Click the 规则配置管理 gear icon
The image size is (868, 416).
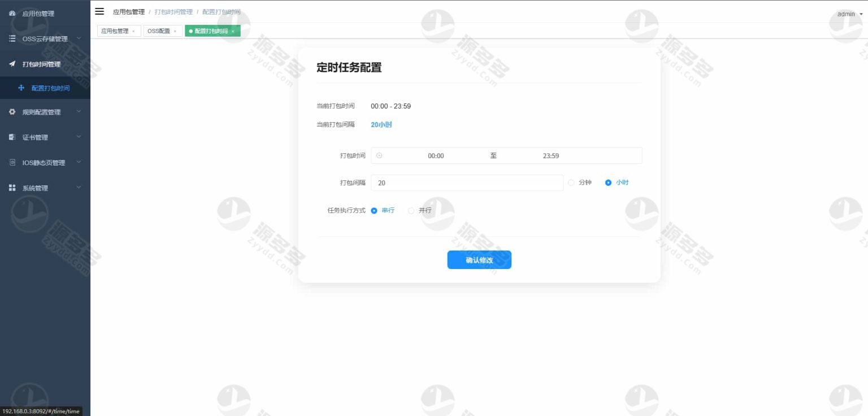(12, 112)
